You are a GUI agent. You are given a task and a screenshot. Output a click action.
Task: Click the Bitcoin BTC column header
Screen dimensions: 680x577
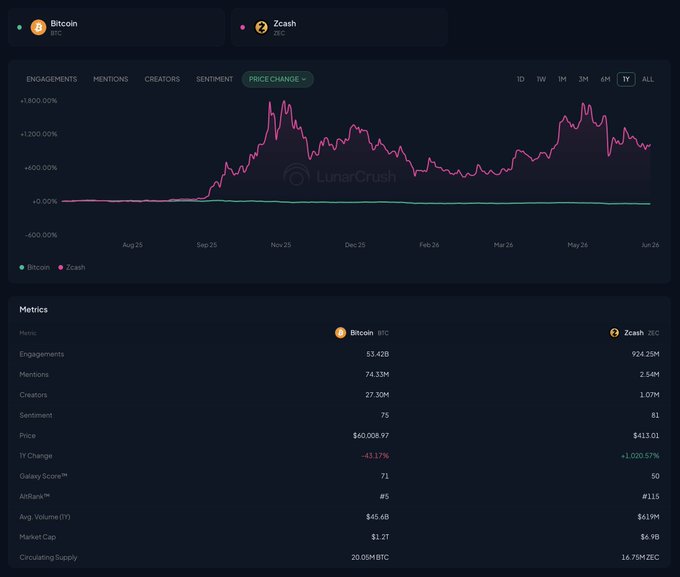362,333
